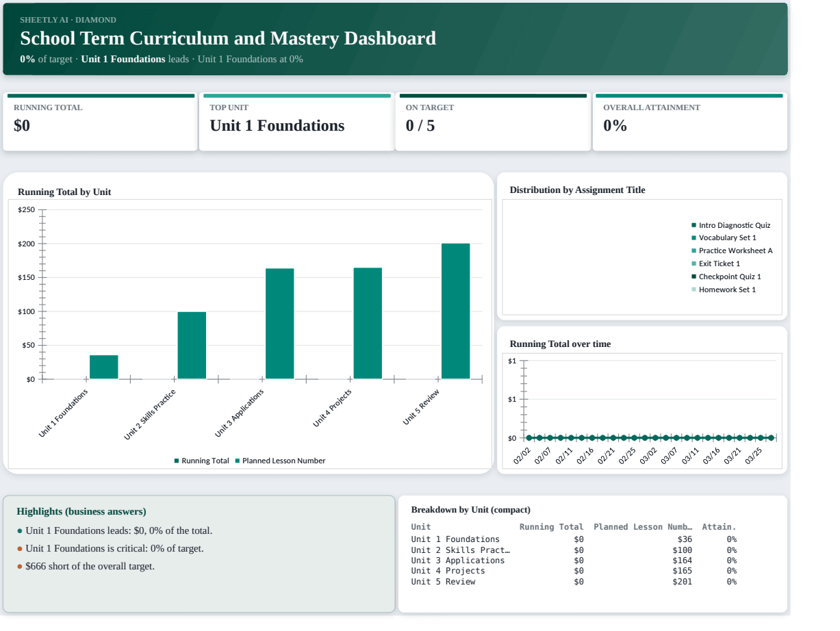
Task: Click the Attain. column header
Action: coord(719,527)
